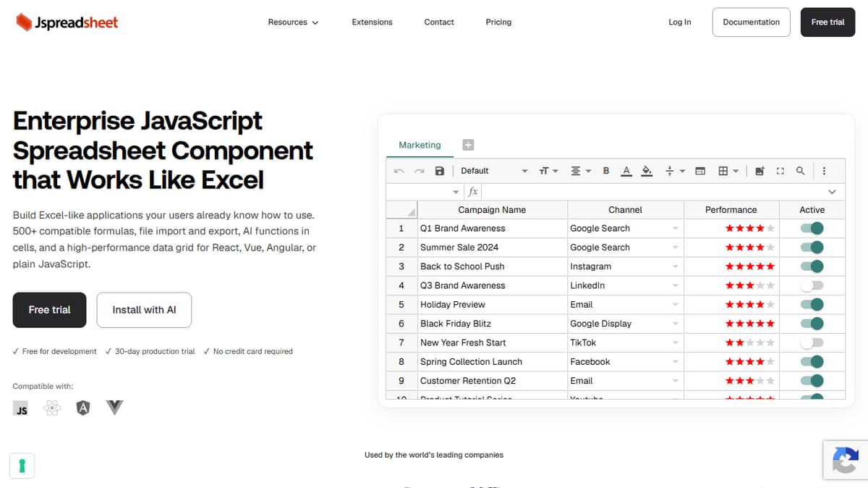This screenshot has height=488, width=868.
Task: Open Channel dropdown for Back to School Push
Action: tap(676, 266)
